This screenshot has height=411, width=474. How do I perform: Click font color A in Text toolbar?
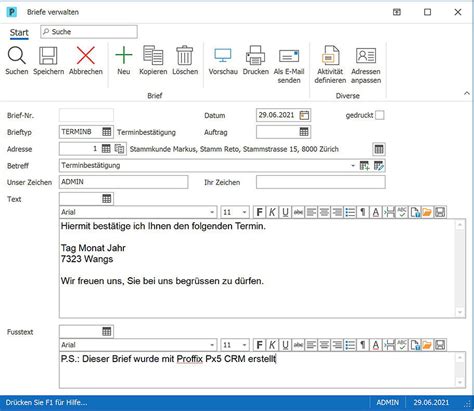[x=376, y=212]
